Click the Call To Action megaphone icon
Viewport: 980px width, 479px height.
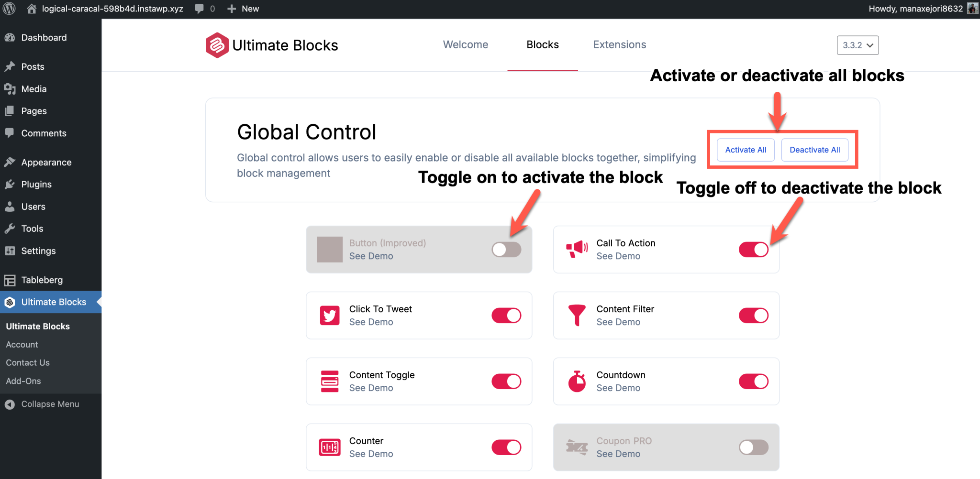click(577, 249)
